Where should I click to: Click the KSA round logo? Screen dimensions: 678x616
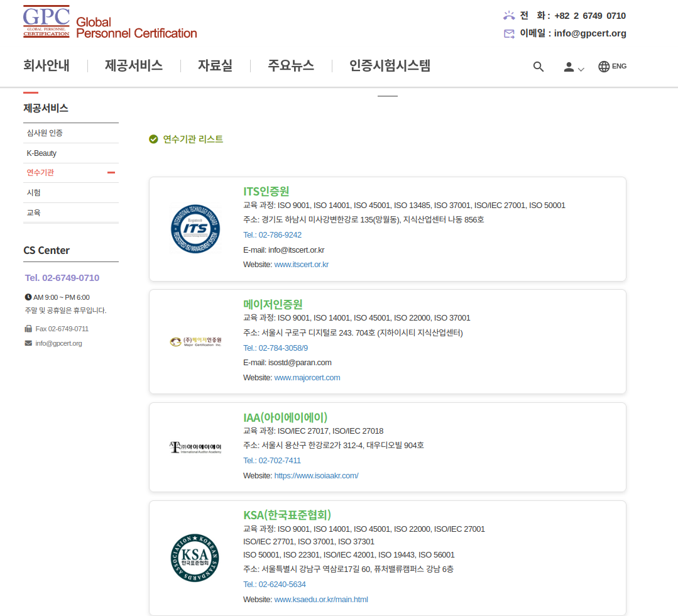point(195,558)
